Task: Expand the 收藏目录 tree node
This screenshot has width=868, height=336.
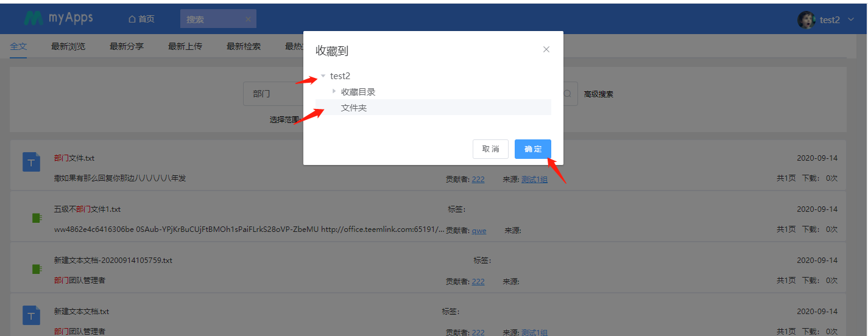Action: [334, 91]
